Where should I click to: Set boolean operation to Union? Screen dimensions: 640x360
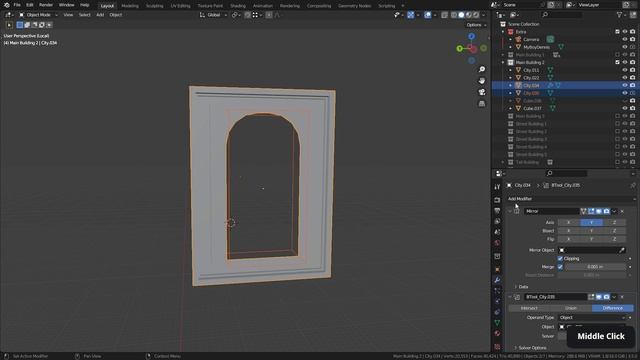tap(571, 309)
